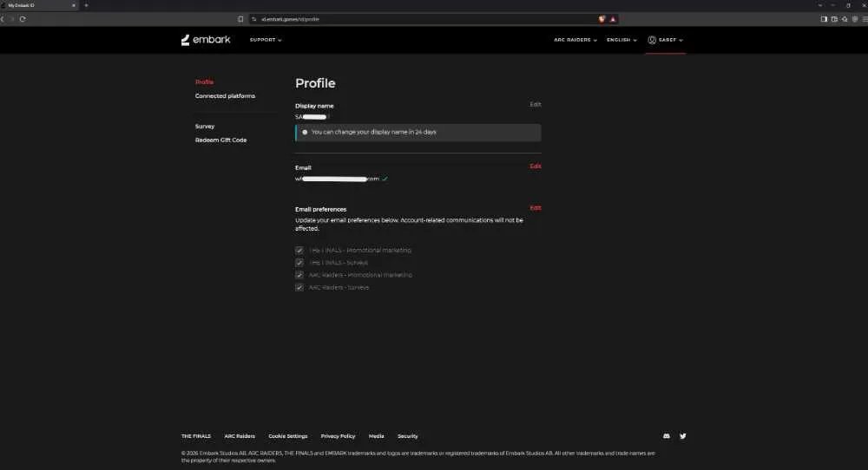
Task: Open ARC Raiders footer link
Action: 240,436
